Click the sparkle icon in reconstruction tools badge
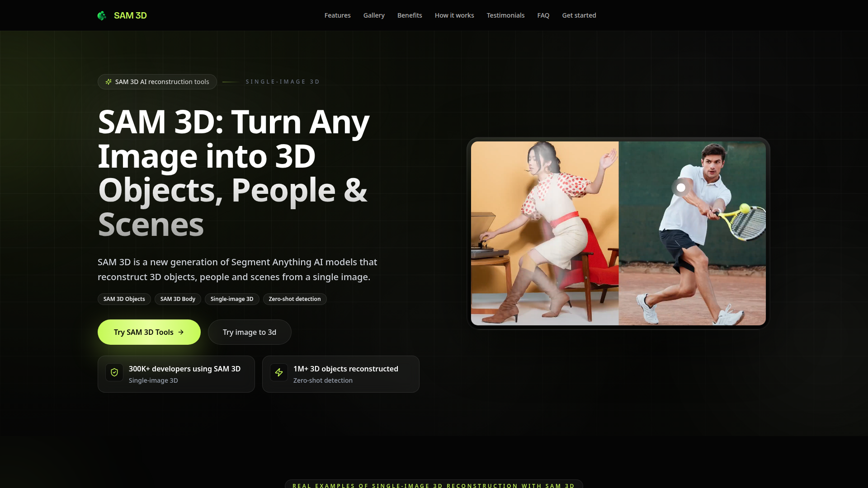 [x=108, y=82]
